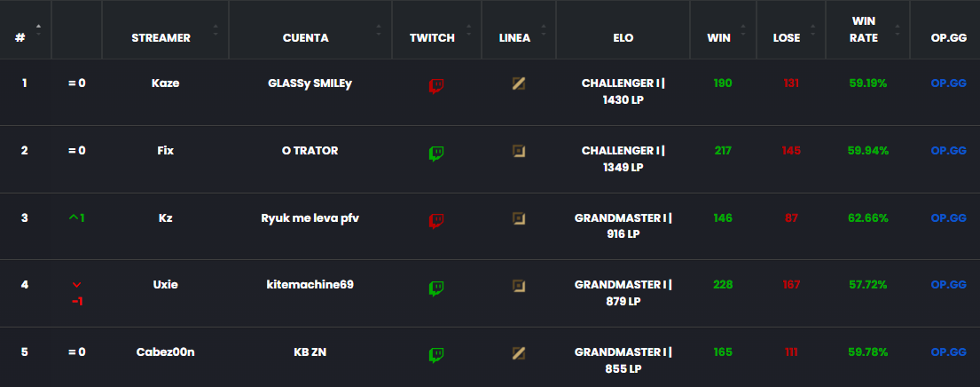Open OP.GG link for Kz
The height and width of the screenshot is (387, 980).
(x=948, y=217)
